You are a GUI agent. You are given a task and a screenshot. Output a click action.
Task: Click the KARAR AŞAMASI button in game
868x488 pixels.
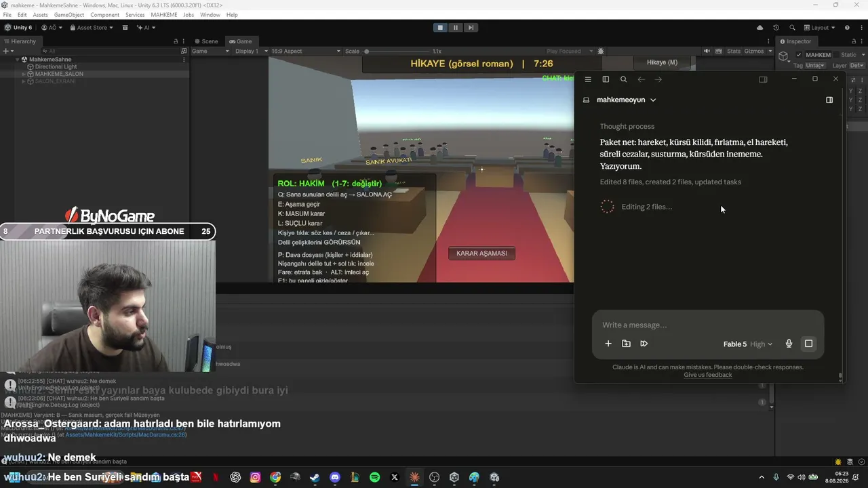(481, 253)
